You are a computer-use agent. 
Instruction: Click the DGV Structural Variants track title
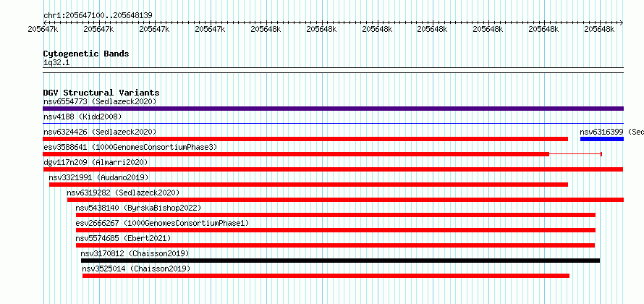[x=101, y=93]
